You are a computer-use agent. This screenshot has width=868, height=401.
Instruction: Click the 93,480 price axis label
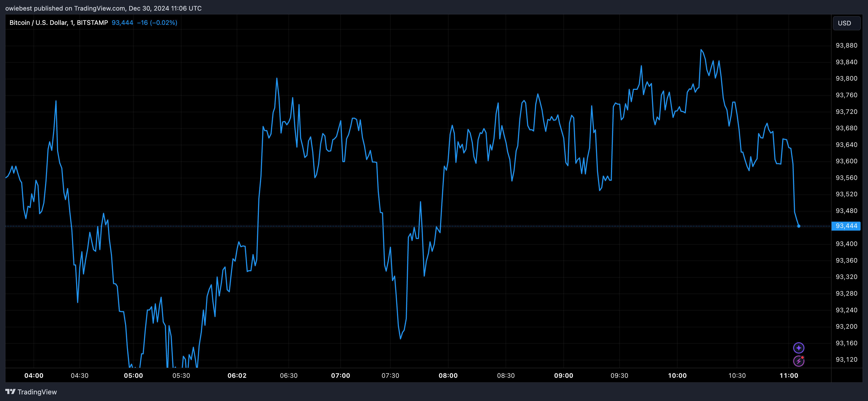846,211
